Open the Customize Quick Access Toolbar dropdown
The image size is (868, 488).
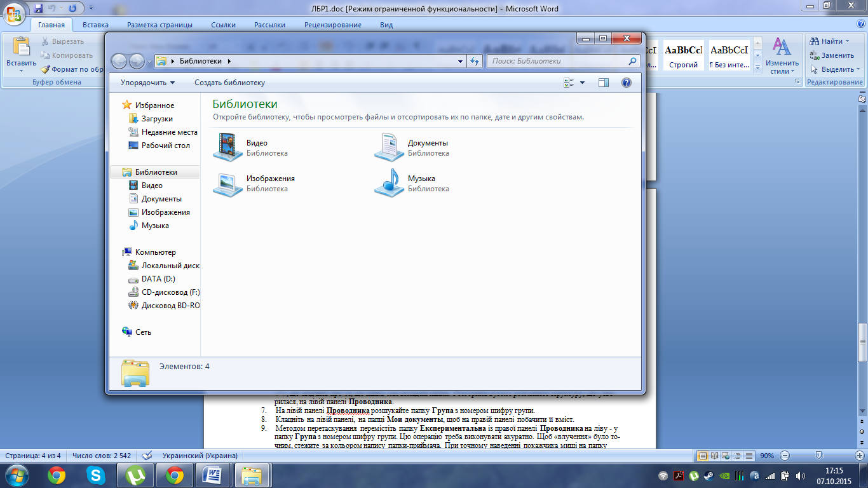click(x=90, y=8)
